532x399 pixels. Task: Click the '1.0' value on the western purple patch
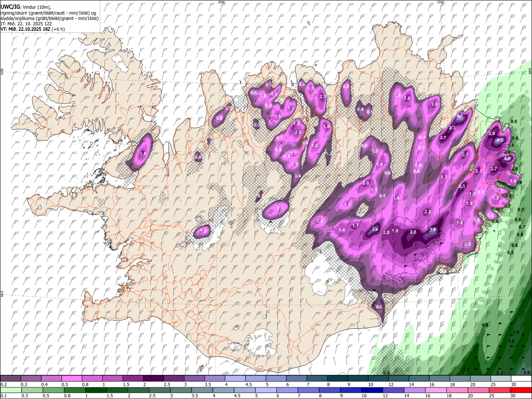[204, 231]
